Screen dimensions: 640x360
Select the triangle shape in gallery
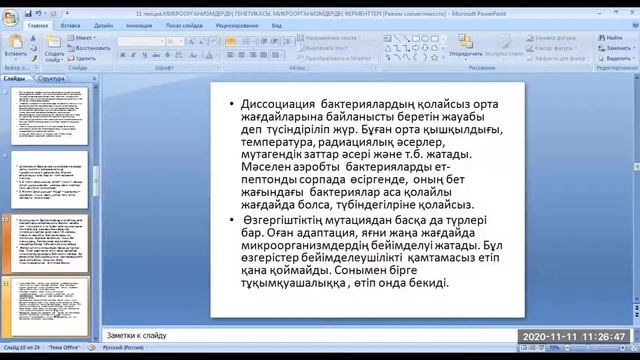[x=388, y=48]
